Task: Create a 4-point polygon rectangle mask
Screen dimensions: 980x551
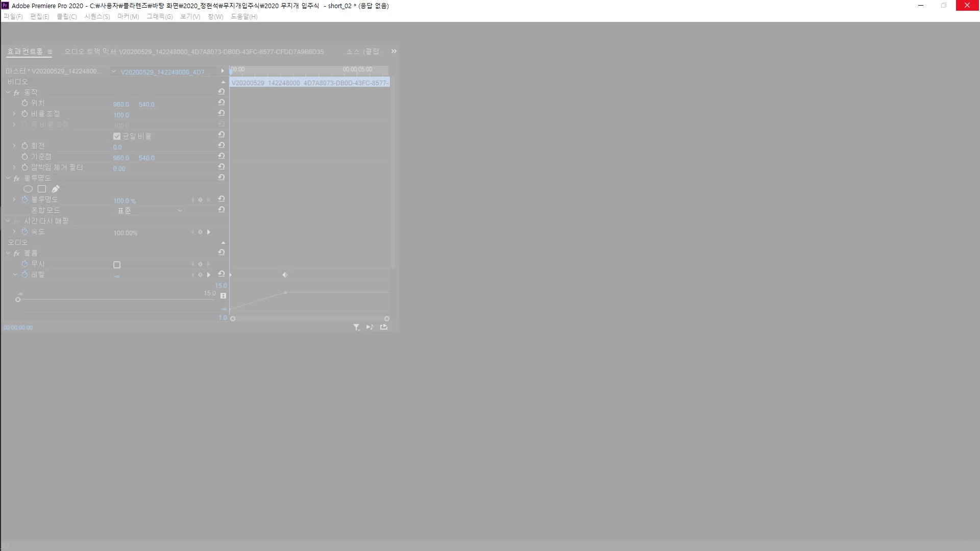Action: pyautogui.click(x=42, y=189)
